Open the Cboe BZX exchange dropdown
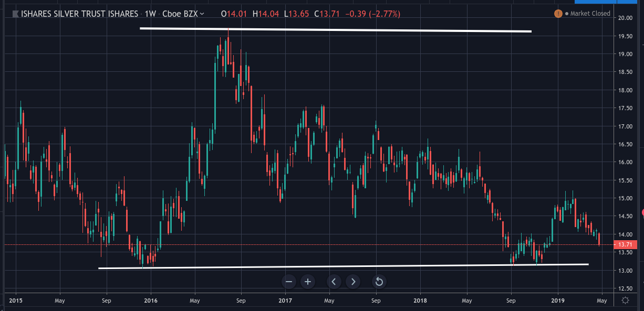Viewport: 644px width, 311px height. pyautogui.click(x=184, y=14)
